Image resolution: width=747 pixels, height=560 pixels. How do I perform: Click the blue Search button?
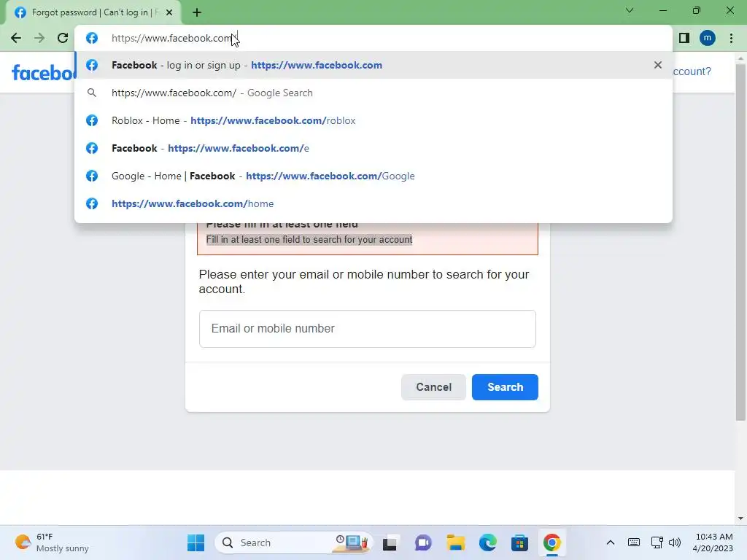505,387
